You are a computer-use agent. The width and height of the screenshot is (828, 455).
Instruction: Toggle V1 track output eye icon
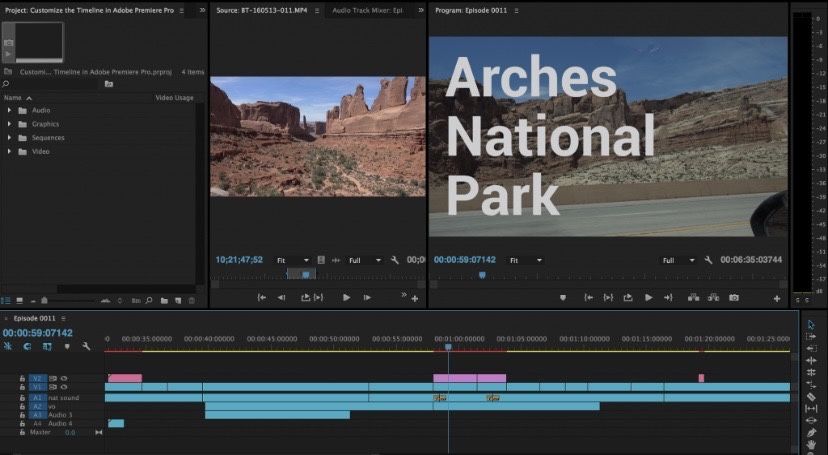[64, 388]
